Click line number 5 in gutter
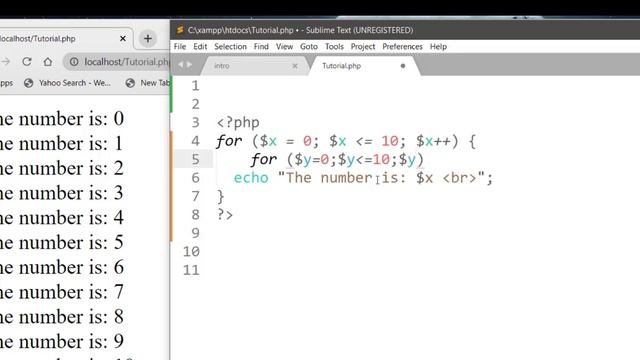Image resolution: width=640 pixels, height=360 pixels. [x=196, y=159]
